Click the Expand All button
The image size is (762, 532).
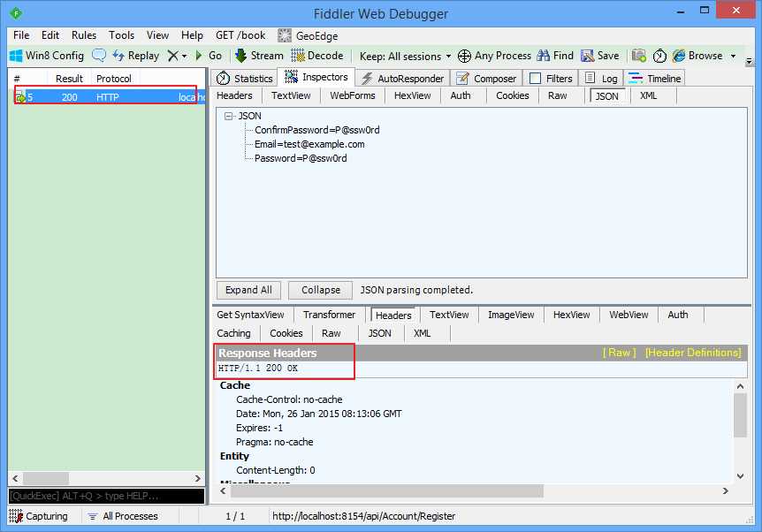248,290
